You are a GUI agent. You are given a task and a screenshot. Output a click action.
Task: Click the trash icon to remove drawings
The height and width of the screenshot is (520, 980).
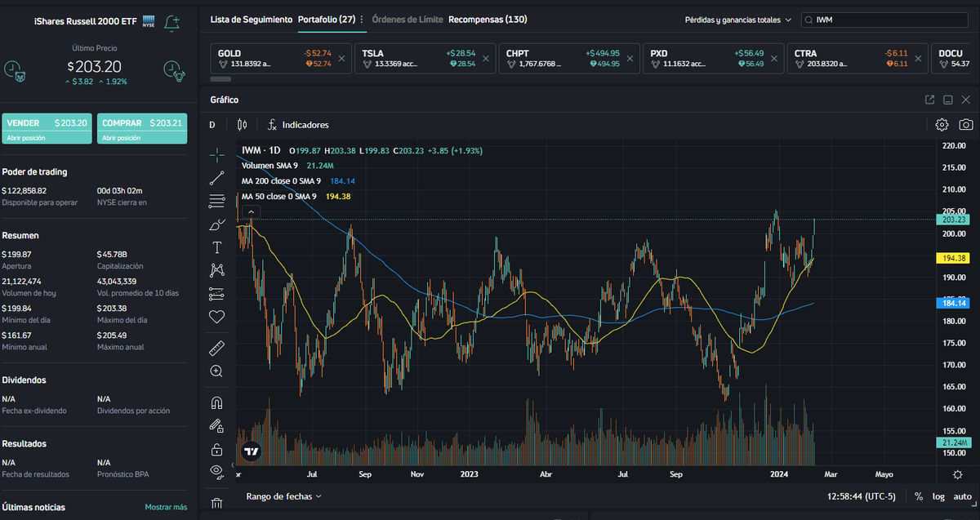pyautogui.click(x=216, y=504)
